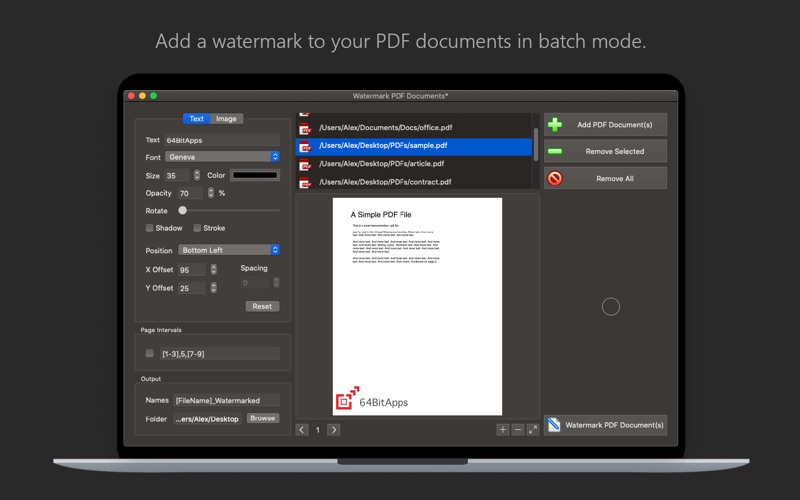Adjust the Size stepper arrows

pos(197,175)
